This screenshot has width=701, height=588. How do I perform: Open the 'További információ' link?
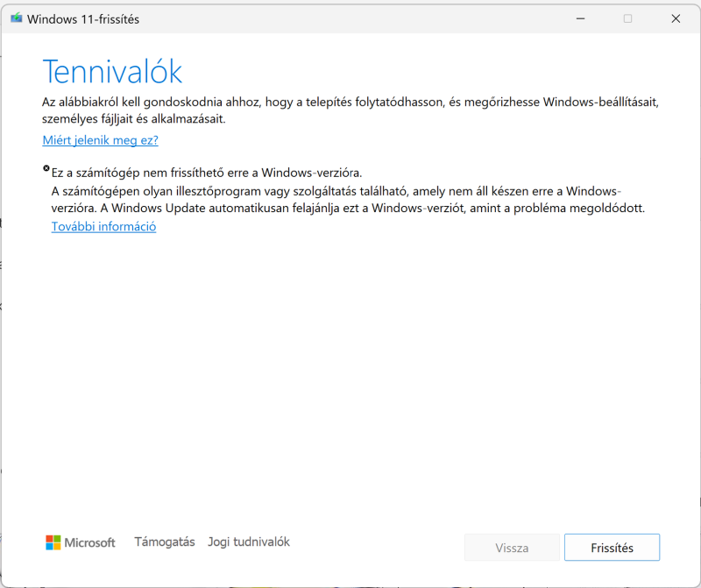tap(103, 226)
